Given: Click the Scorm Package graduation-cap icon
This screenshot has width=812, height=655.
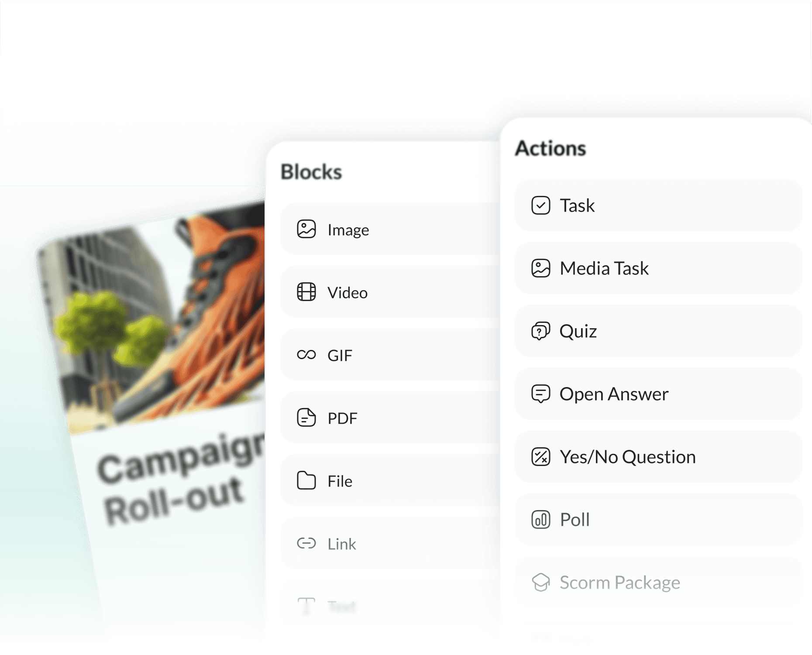Looking at the screenshot, I should 540,583.
